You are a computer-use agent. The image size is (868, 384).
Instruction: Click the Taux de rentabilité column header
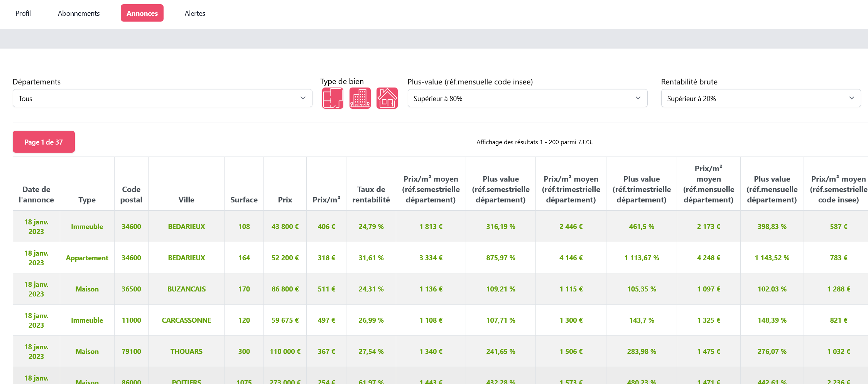point(371,194)
